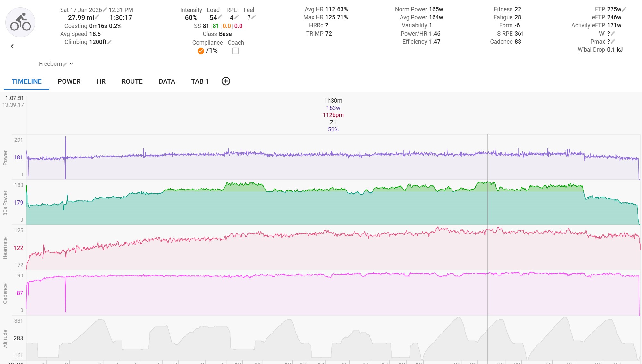642x364 pixels.
Task: Open the ROUTE tab
Action: [132, 81]
